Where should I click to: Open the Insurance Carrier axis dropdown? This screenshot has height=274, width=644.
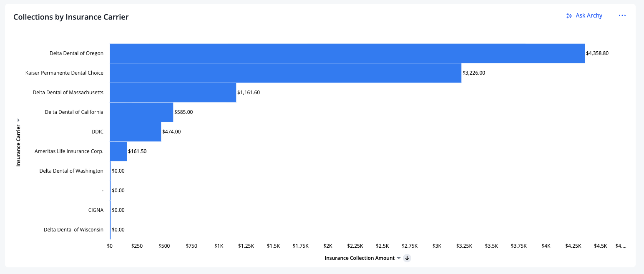coord(18,120)
